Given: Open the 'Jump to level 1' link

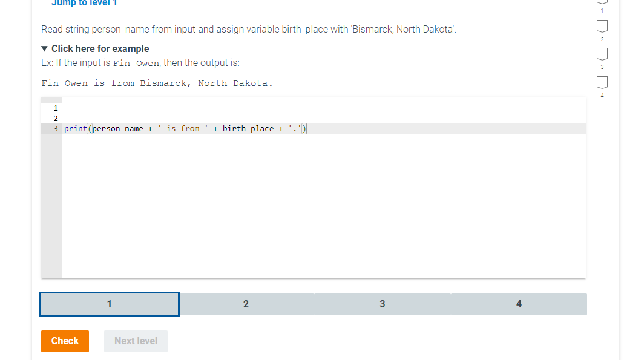Looking at the screenshot, I should point(84,3).
